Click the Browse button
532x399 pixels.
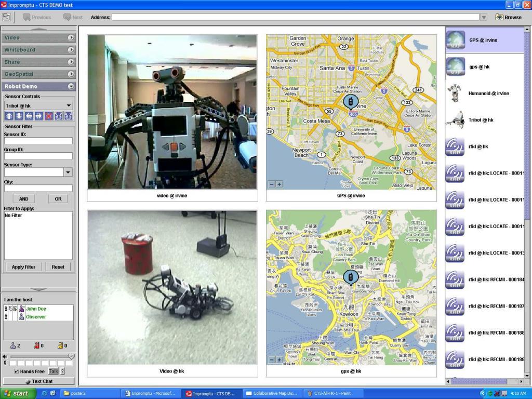tap(509, 17)
